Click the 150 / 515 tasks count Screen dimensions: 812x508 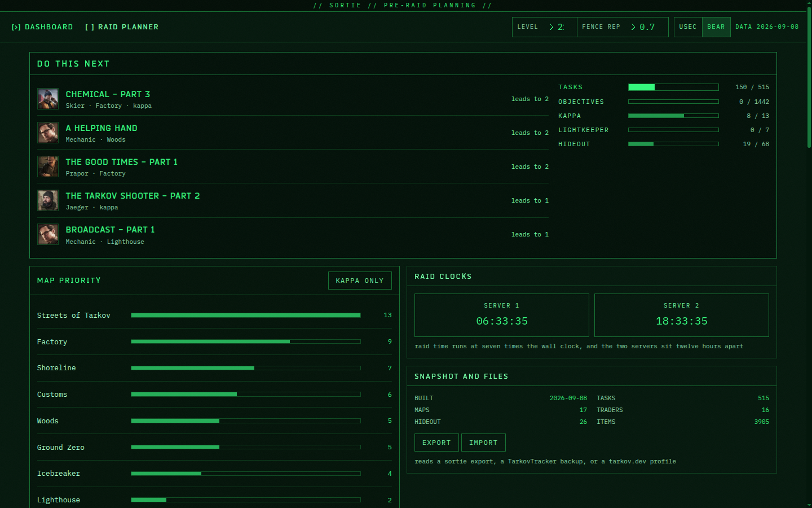pos(752,87)
